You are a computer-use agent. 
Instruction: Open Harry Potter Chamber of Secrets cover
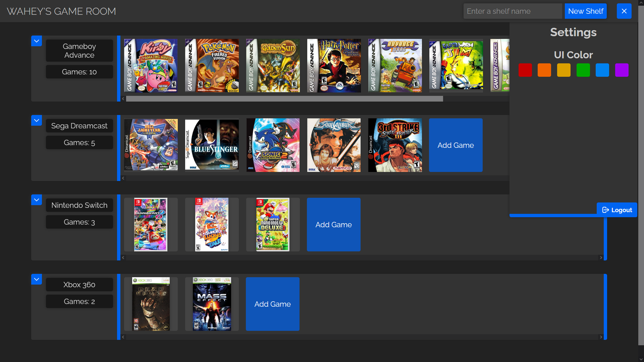(x=334, y=66)
